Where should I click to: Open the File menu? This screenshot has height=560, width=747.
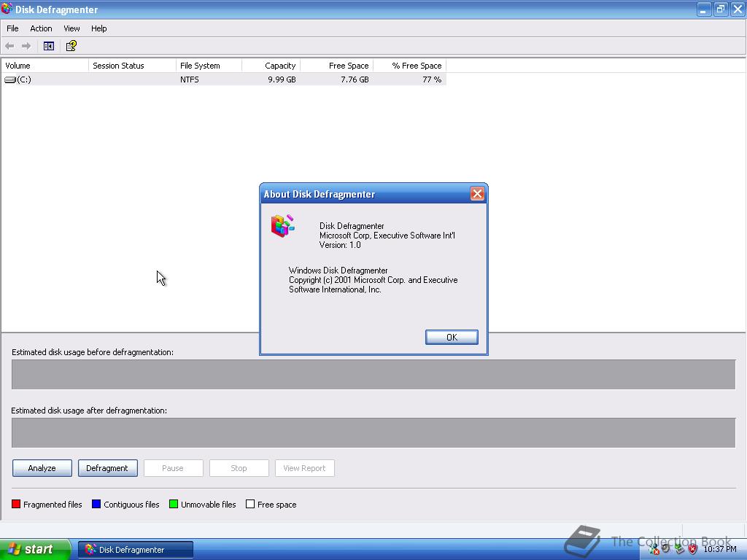(12, 28)
